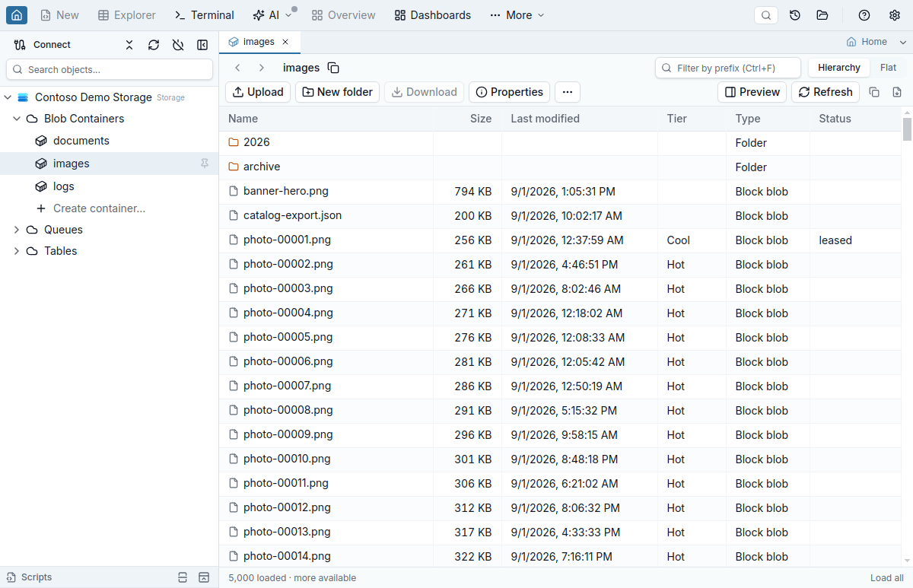The image size is (913, 588).
Task: Collapse Blob Containers node
Action: coord(17,119)
